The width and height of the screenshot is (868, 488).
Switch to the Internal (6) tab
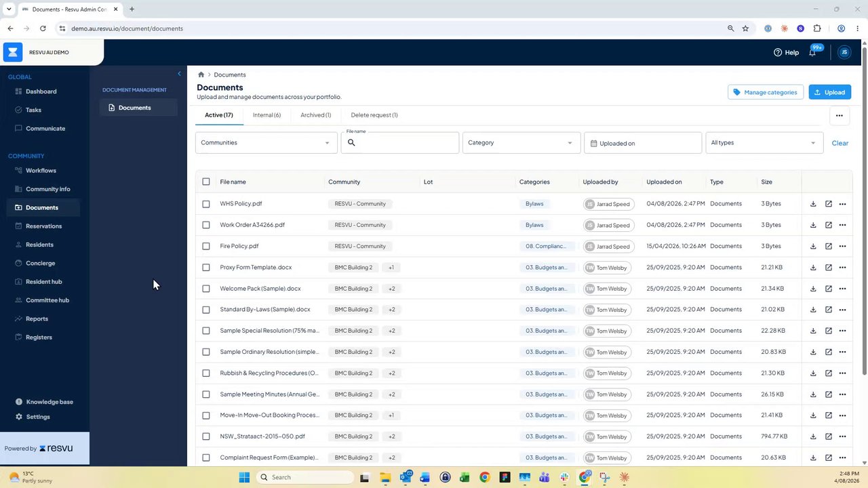267,115
